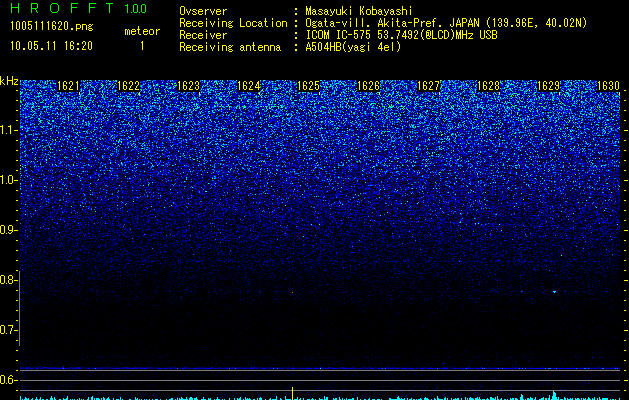Click the date stamp 10.05.11 16:20
The width and height of the screenshot is (629, 400).
[x=51, y=46]
